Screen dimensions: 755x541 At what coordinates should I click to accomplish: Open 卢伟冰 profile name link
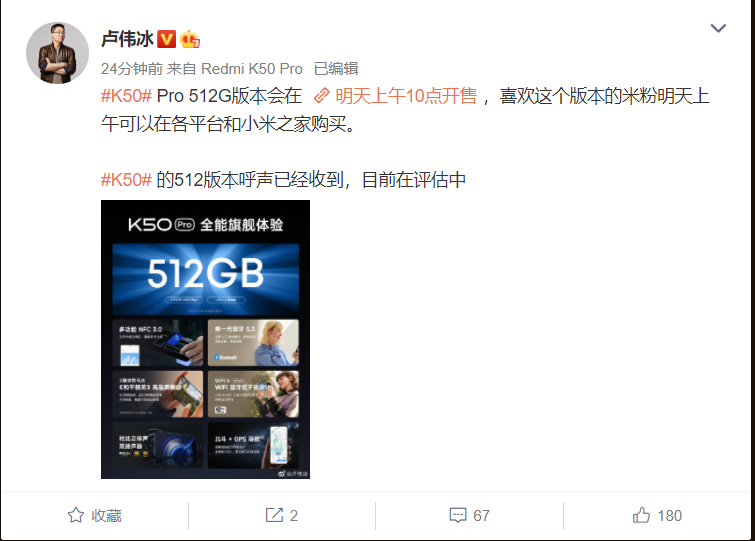tap(127, 39)
